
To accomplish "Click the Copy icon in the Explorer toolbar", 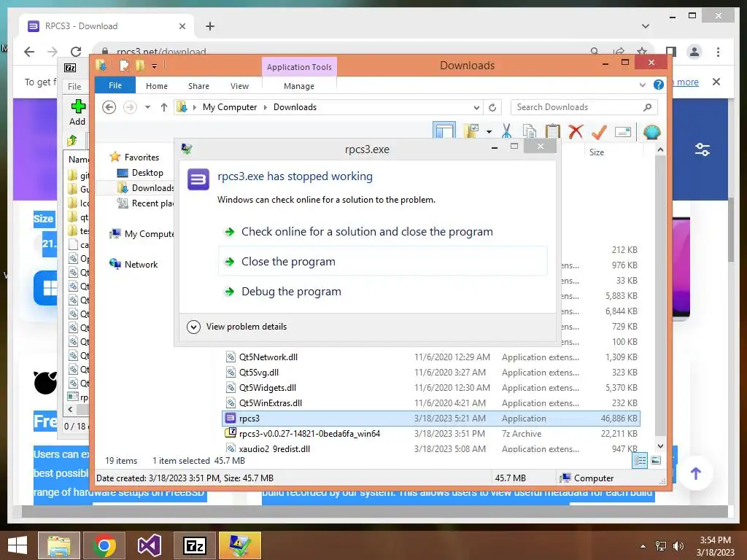I will point(530,131).
